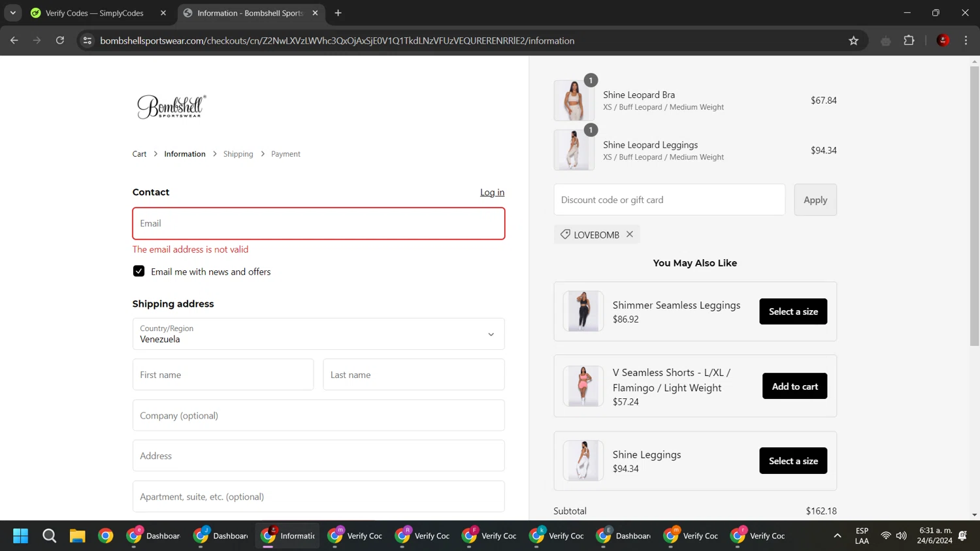Screen dimensions: 980x551
Task: Go to Cart in the breadcrumb
Action: click(x=139, y=154)
